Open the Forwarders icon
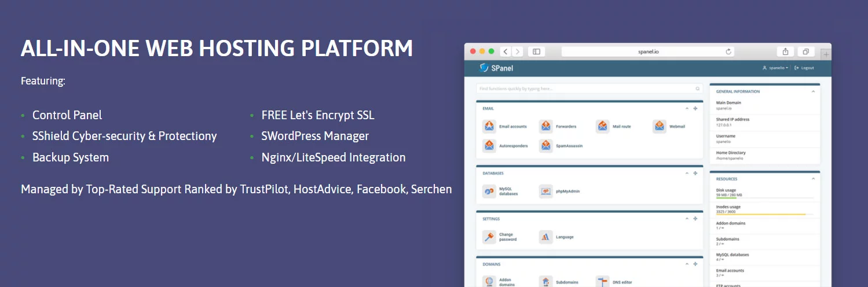Viewport: 868px width, 287px height. (x=546, y=126)
